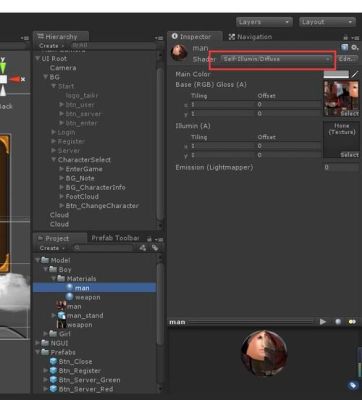The image size is (362, 400).
Task: Open the material settings gear menu
Action: [x=355, y=48]
